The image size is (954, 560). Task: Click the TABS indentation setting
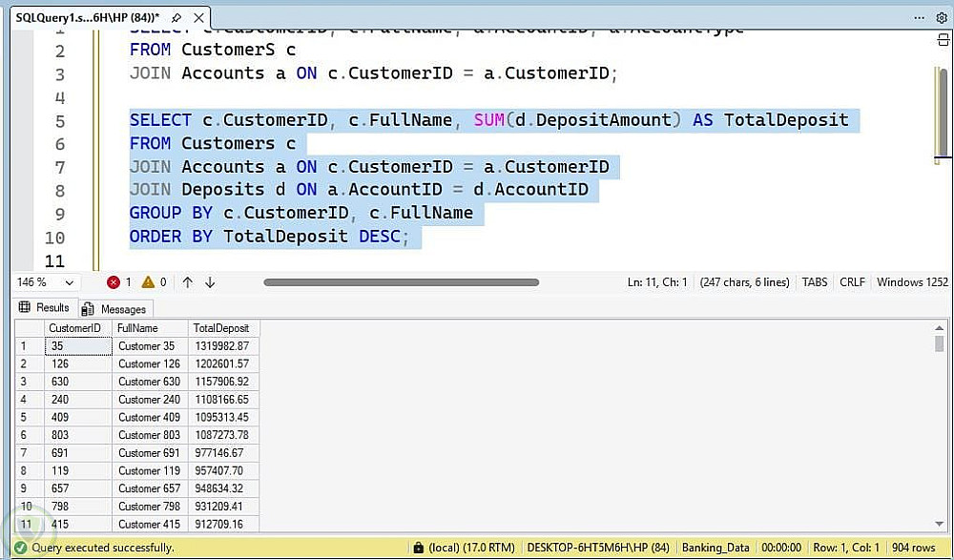[x=815, y=282]
